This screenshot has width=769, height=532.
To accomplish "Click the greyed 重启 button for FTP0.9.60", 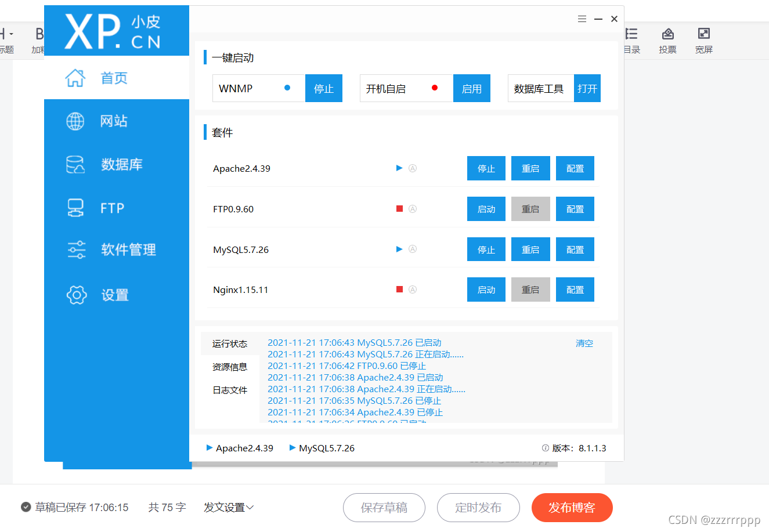I will (530, 209).
